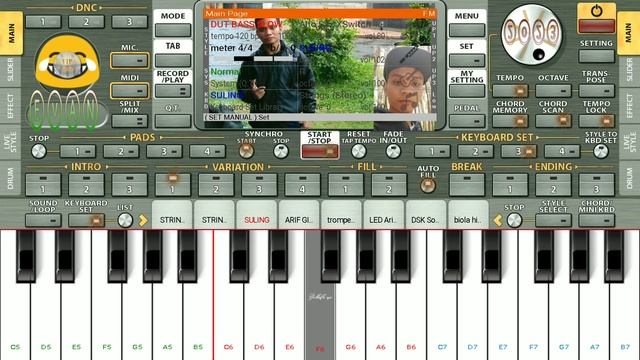
Task: Tap Style to KBD Set knob
Action: click(x=601, y=151)
